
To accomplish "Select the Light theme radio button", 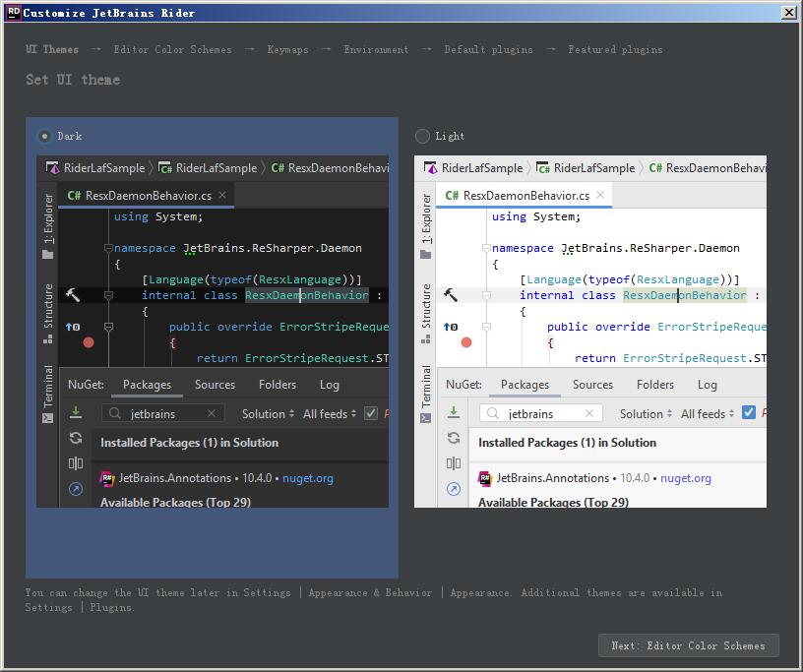I will tap(422, 136).
